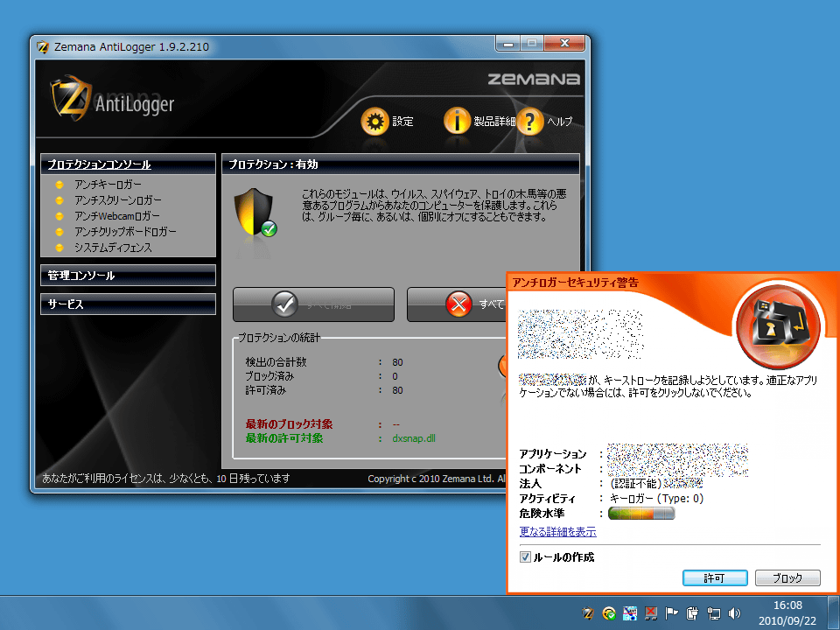
Task: Click the protection shield with green check
Action: click(x=255, y=213)
